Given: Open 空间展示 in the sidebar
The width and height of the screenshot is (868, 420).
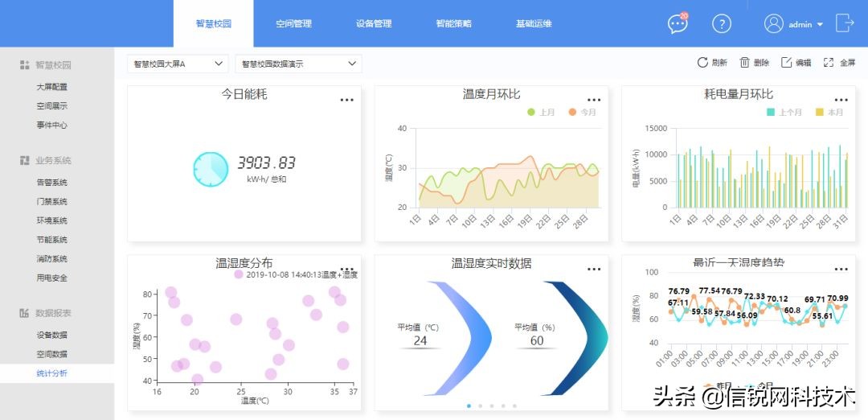Looking at the screenshot, I should 52,106.
